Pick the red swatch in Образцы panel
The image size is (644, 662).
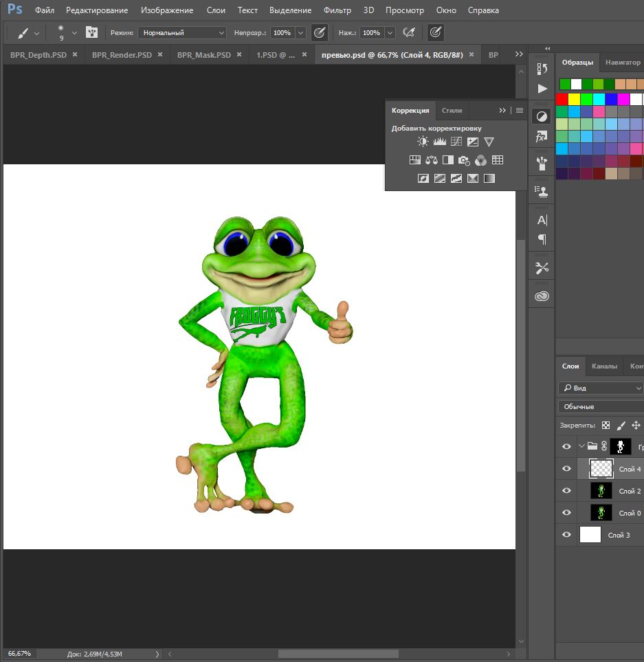(562, 99)
